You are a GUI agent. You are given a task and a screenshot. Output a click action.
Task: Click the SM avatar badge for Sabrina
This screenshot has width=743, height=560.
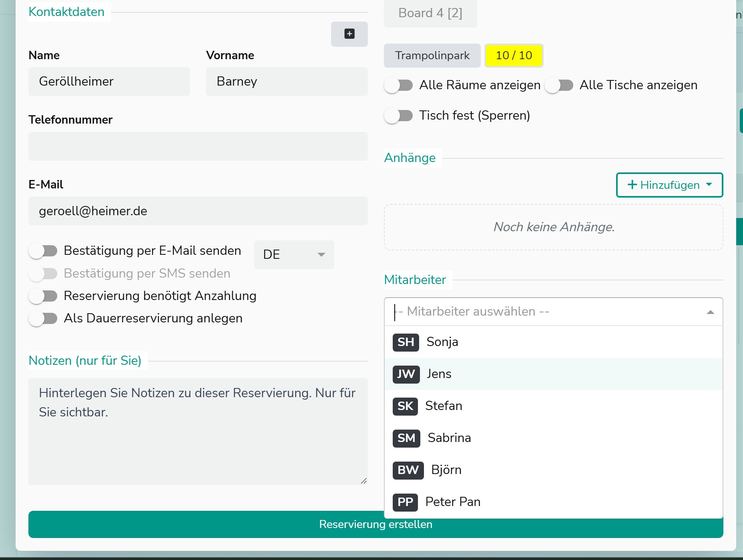click(406, 438)
